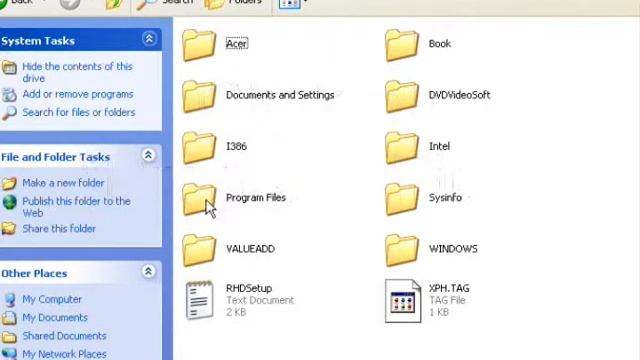Image resolution: width=640 pixels, height=360 pixels.
Task: Click the Make a new folder icon
Action: (9, 183)
